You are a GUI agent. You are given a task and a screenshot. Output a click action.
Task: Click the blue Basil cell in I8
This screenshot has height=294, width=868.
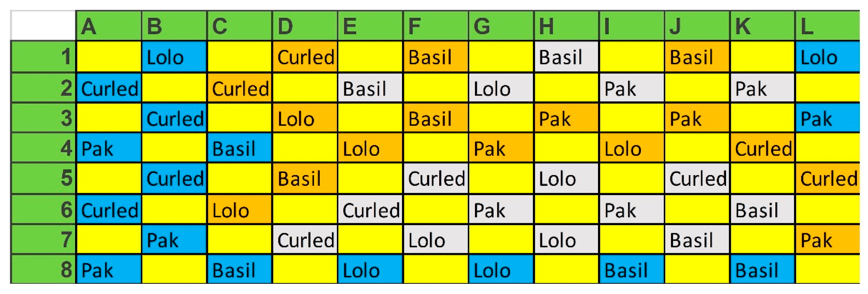(x=632, y=269)
